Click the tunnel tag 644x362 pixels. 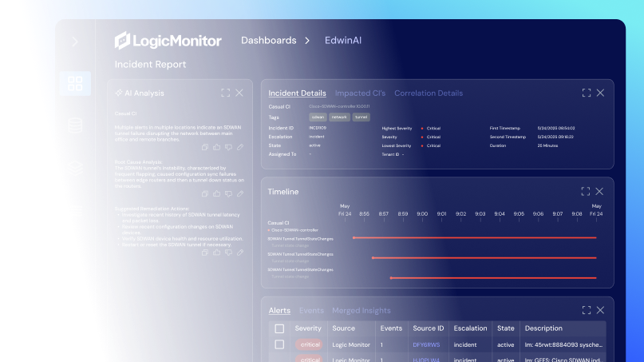(x=361, y=117)
